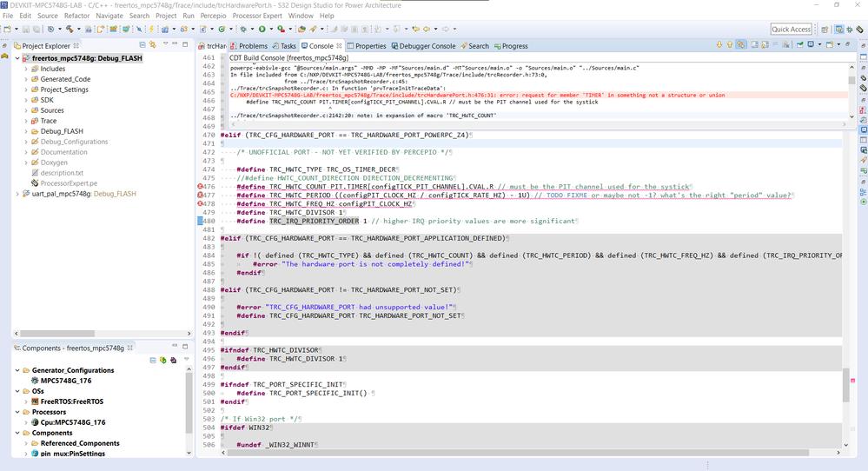The height and width of the screenshot is (471, 868).
Task: Expand the Includes folder in Project Explorer
Action: point(26,69)
